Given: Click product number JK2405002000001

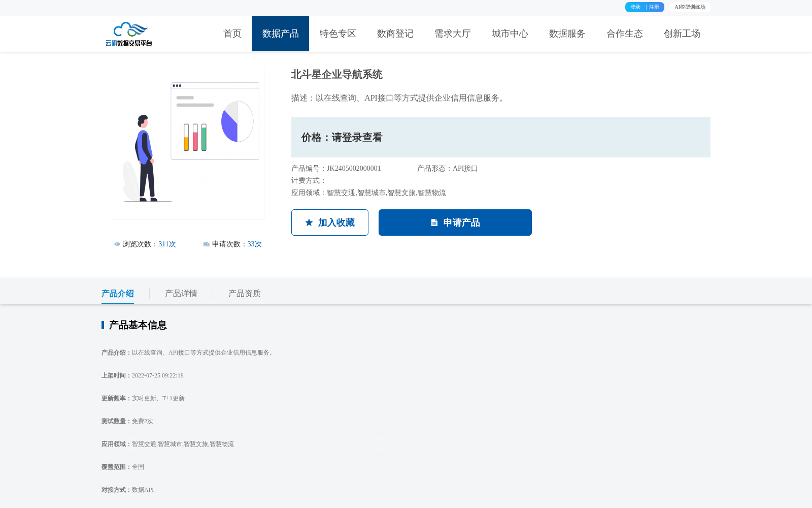Looking at the screenshot, I should tap(354, 169).
